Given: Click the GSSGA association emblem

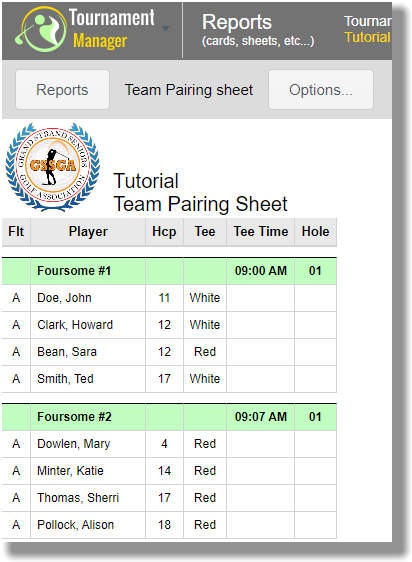Looking at the screenshot, I should click(x=53, y=167).
